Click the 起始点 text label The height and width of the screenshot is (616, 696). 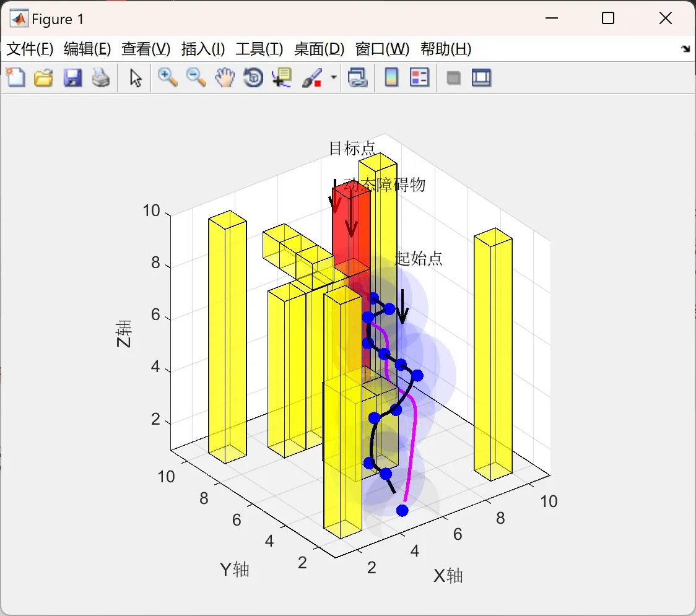click(x=419, y=258)
